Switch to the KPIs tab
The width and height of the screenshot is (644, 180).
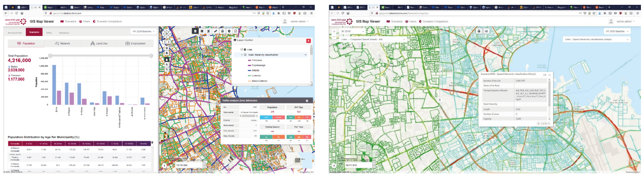pyautogui.click(x=49, y=32)
